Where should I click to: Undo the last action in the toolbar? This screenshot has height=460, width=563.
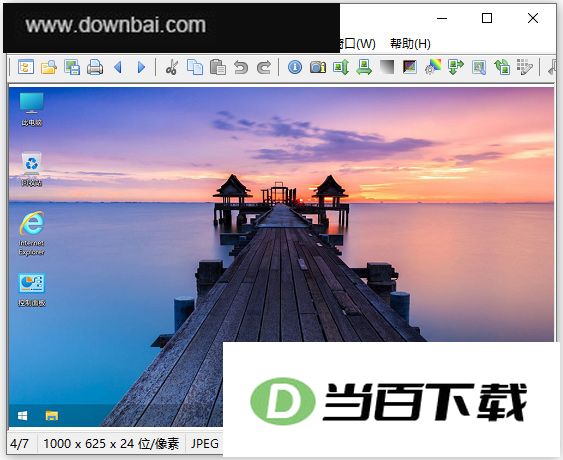(x=241, y=67)
